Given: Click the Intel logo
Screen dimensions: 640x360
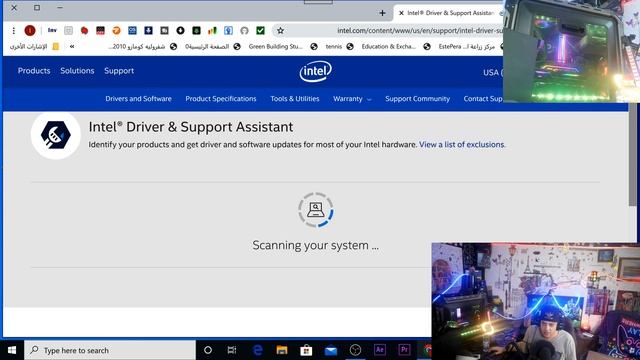Looking at the screenshot, I should click(316, 71).
